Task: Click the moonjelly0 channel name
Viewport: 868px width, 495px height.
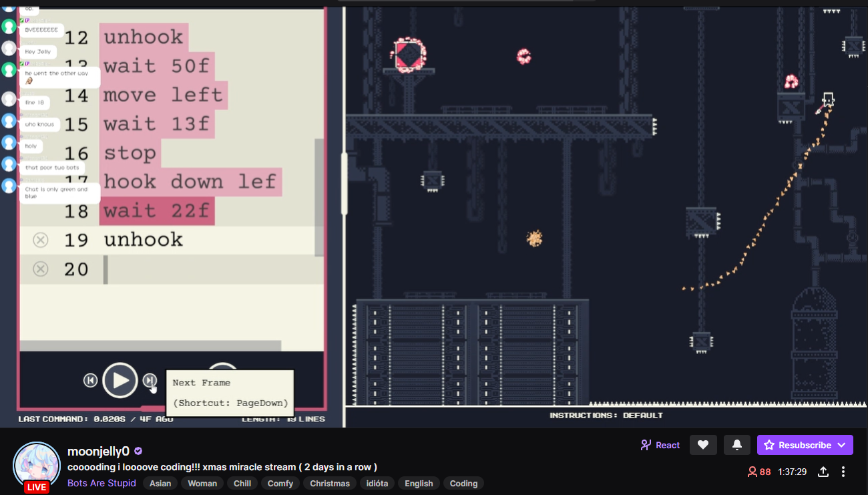Action: tap(99, 451)
